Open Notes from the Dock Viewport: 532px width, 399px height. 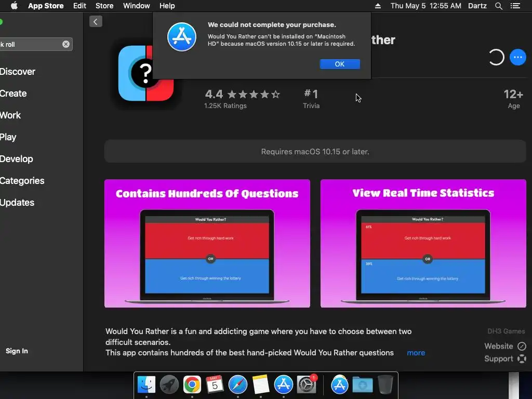(x=261, y=385)
